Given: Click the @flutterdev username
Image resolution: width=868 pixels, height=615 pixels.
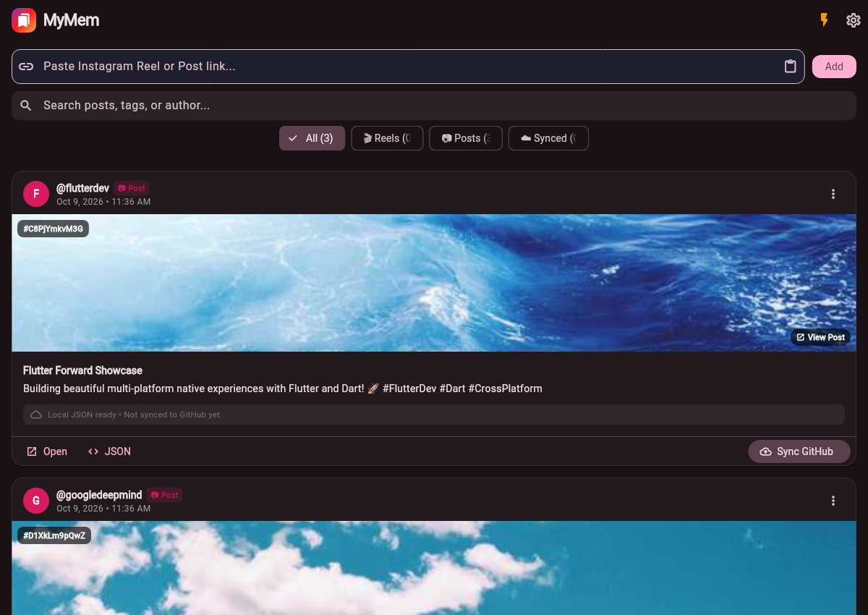Looking at the screenshot, I should (82, 188).
